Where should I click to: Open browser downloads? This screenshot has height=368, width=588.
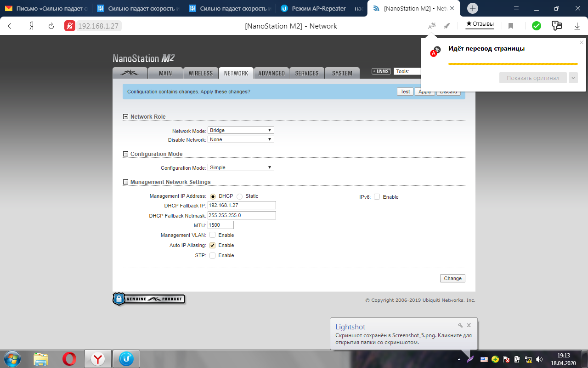click(577, 26)
